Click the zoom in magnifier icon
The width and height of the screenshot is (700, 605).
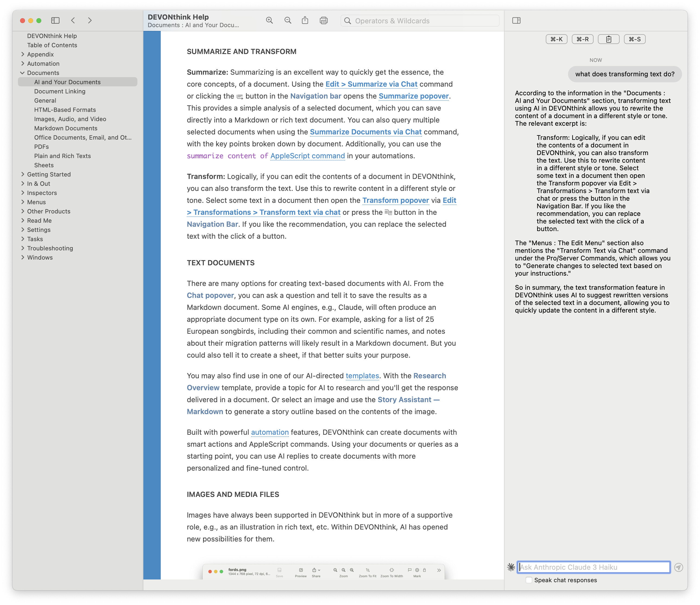[x=269, y=21]
